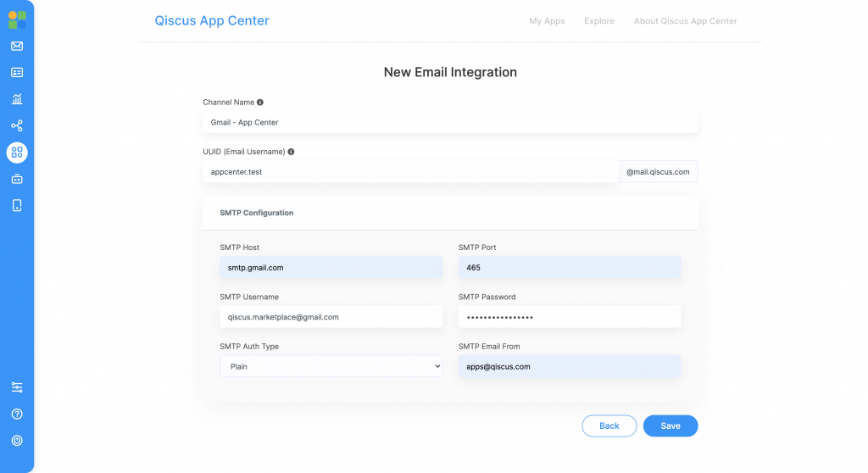Click the Save button
The width and height of the screenshot is (868, 473).
(670, 426)
